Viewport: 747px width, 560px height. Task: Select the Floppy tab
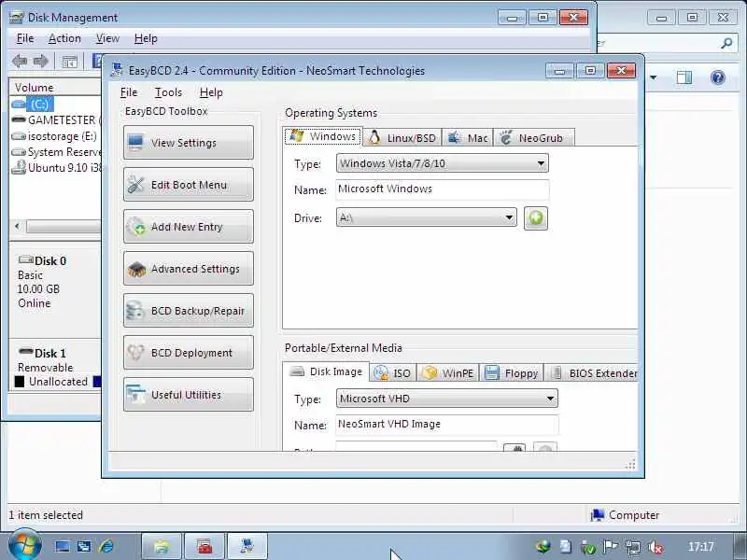[x=511, y=372]
